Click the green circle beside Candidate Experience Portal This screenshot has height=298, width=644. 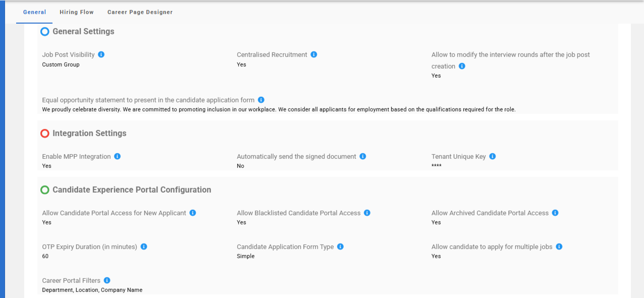tap(45, 190)
